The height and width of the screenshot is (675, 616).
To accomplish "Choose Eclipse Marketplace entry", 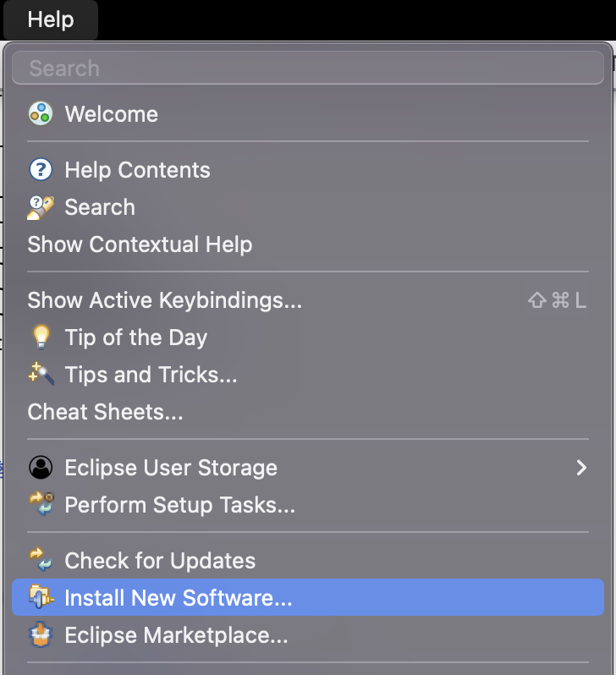I will tap(176, 635).
